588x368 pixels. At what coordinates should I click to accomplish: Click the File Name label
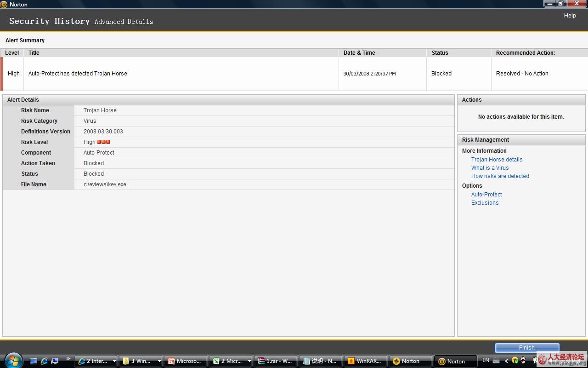34,184
